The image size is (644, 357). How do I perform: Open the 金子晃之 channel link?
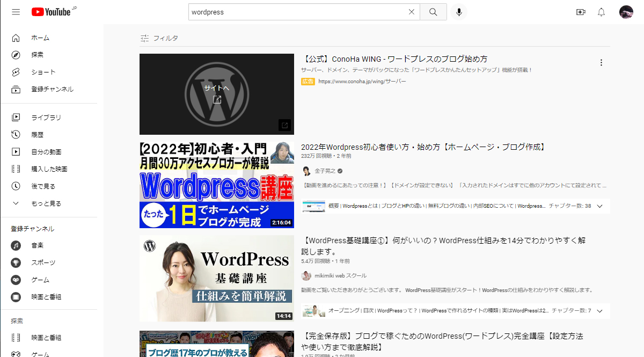tap(325, 171)
